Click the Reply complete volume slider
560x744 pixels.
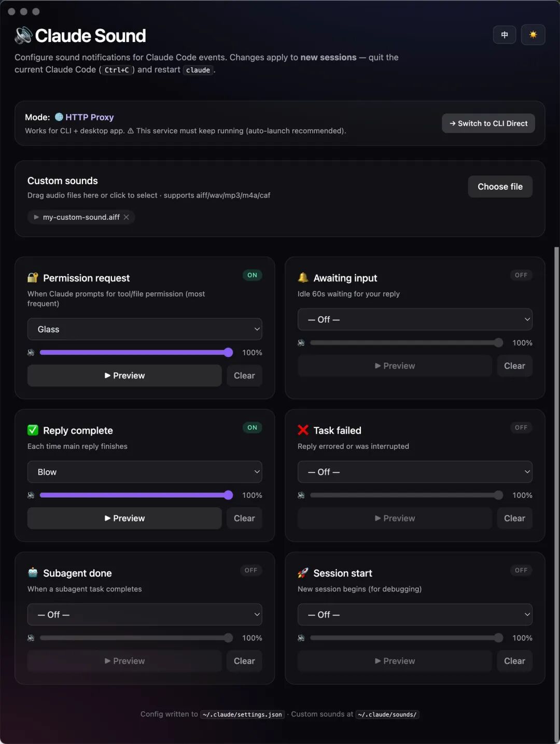click(x=136, y=495)
